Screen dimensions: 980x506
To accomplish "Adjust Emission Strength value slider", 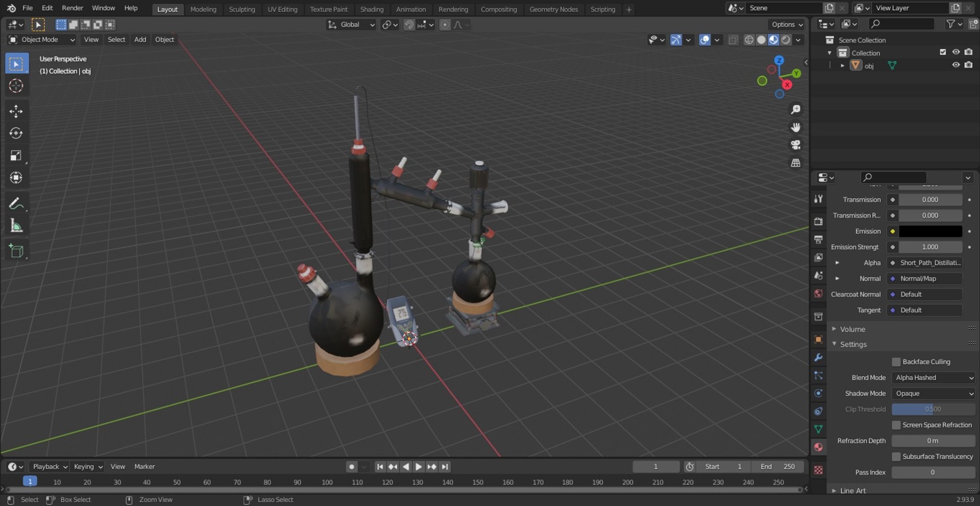I will click(930, 247).
